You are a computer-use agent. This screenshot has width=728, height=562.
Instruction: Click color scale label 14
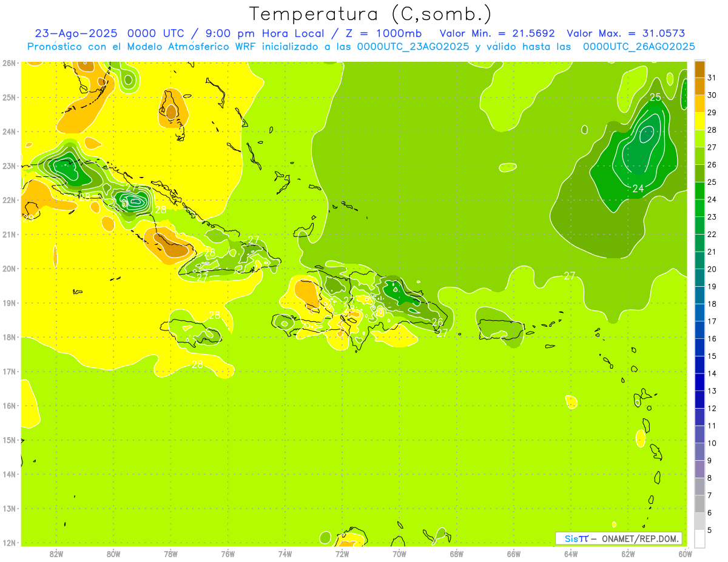pos(712,373)
